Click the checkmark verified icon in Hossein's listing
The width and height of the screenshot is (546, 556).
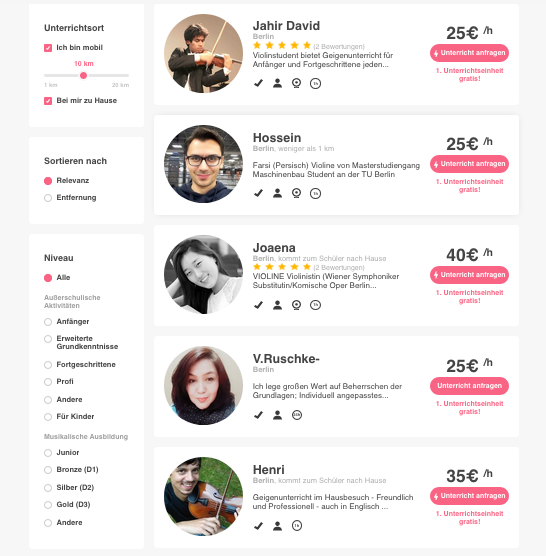(x=258, y=193)
